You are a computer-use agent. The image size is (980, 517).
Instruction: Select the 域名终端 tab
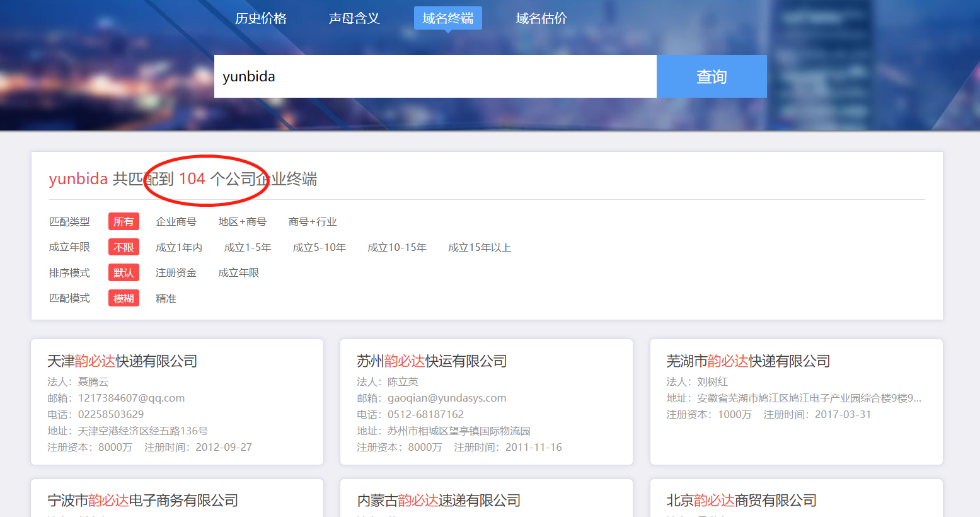pyautogui.click(x=448, y=18)
